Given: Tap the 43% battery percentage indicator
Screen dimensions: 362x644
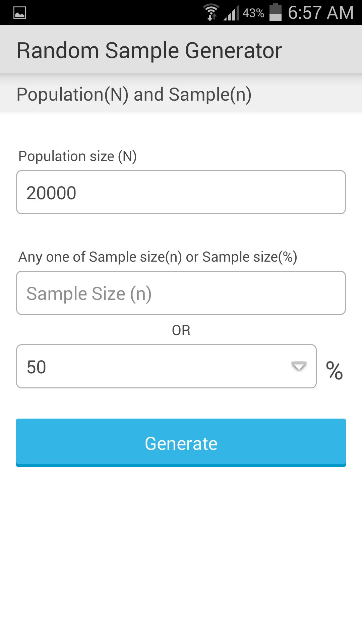Looking at the screenshot, I should (x=253, y=13).
